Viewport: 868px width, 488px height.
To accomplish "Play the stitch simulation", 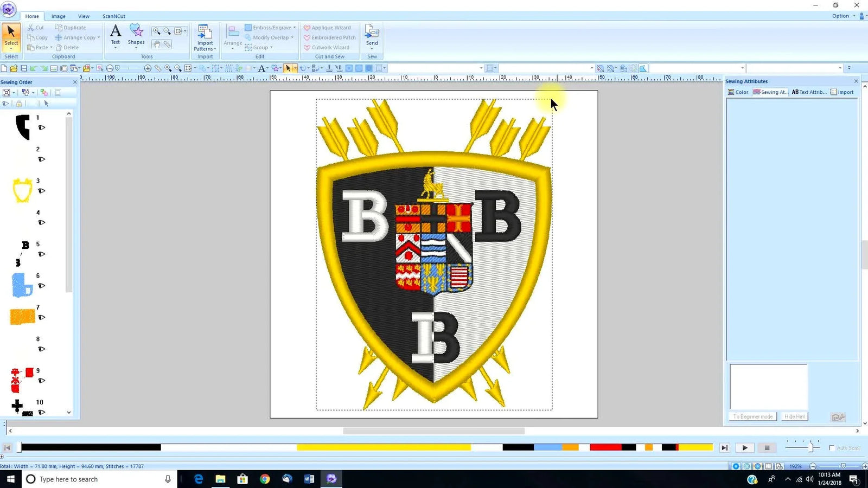I will 745,448.
